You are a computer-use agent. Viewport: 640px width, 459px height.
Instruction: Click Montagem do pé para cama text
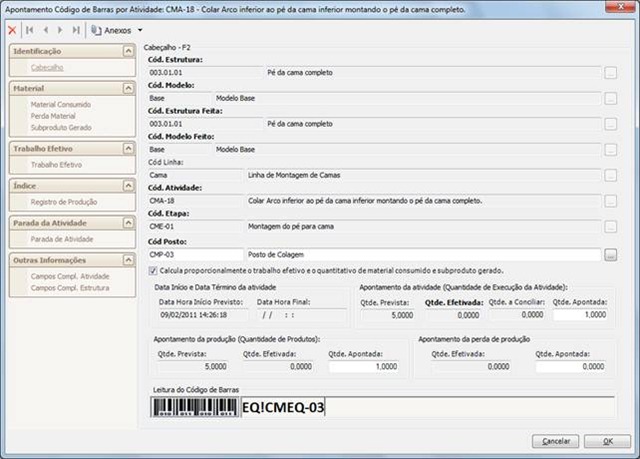coord(291,226)
